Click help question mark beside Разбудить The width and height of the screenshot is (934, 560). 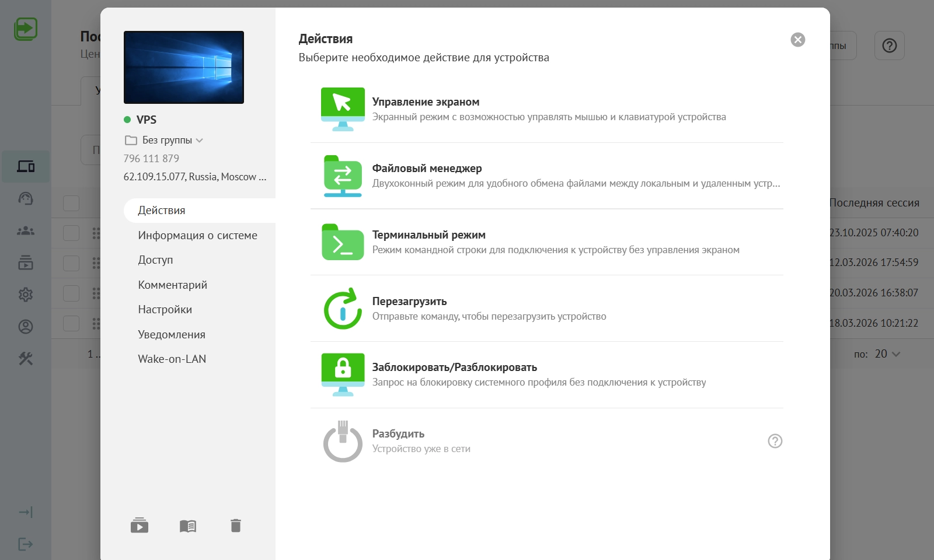(775, 441)
